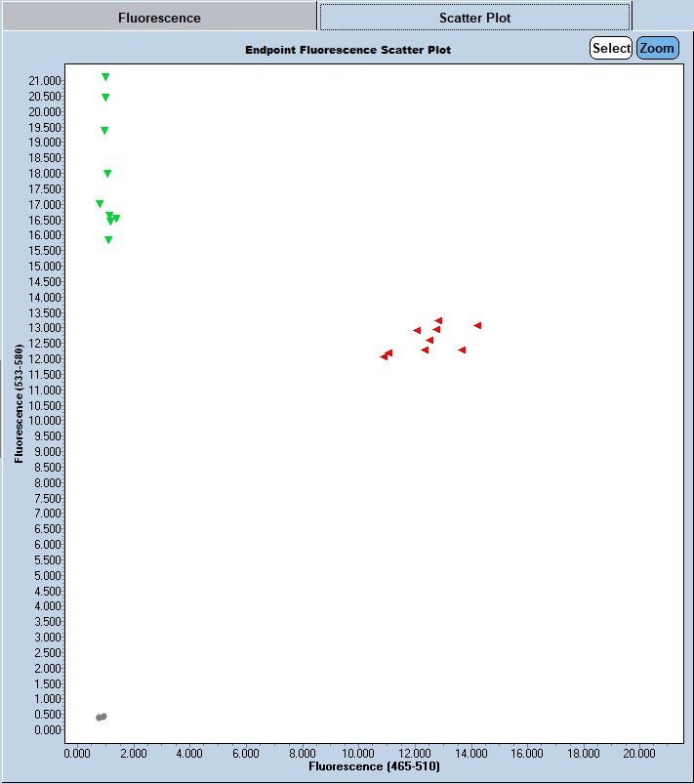Open the Scatter Plot tab
The image size is (694, 784).
(474, 18)
